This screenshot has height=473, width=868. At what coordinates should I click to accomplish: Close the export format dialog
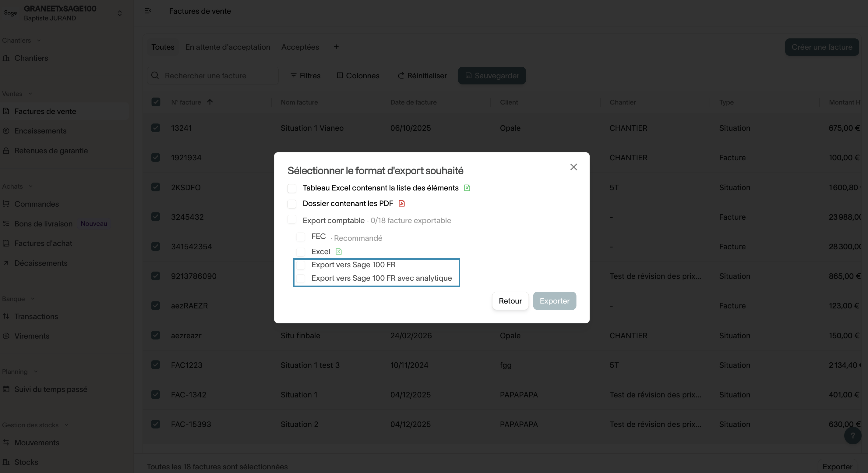573,167
